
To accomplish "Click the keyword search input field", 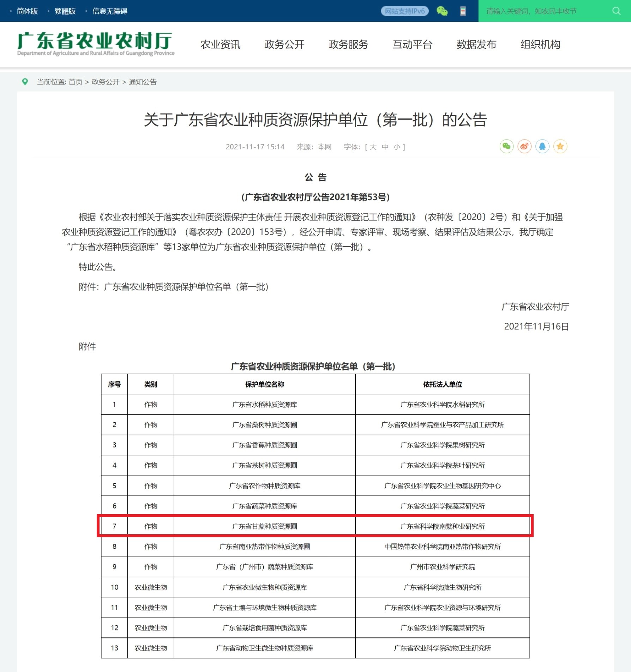I will [543, 11].
